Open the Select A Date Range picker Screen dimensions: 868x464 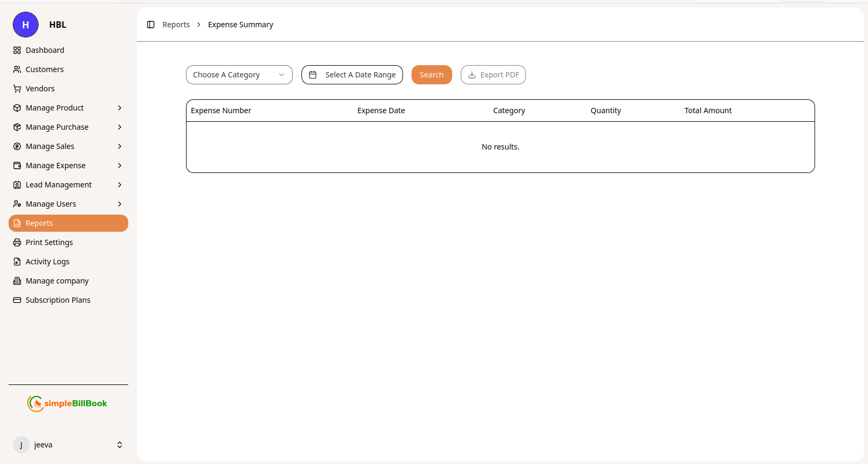click(x=353, y=75)
